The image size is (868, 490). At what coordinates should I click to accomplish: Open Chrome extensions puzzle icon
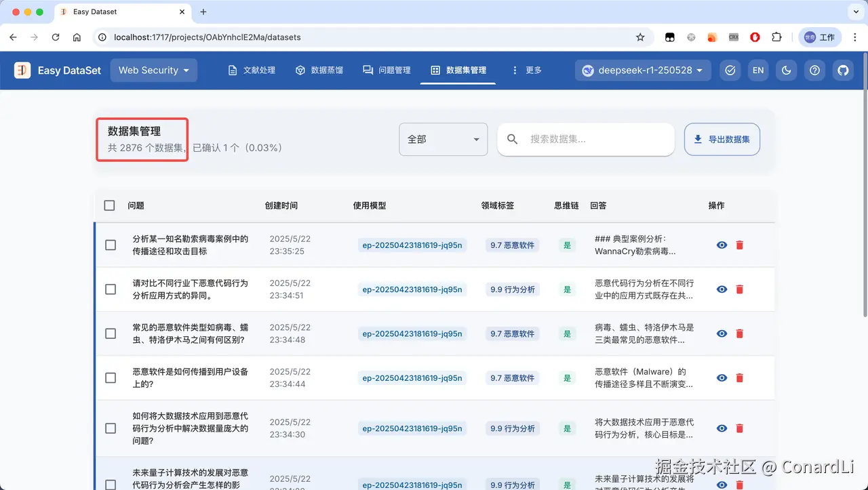(x=777, y=37)
